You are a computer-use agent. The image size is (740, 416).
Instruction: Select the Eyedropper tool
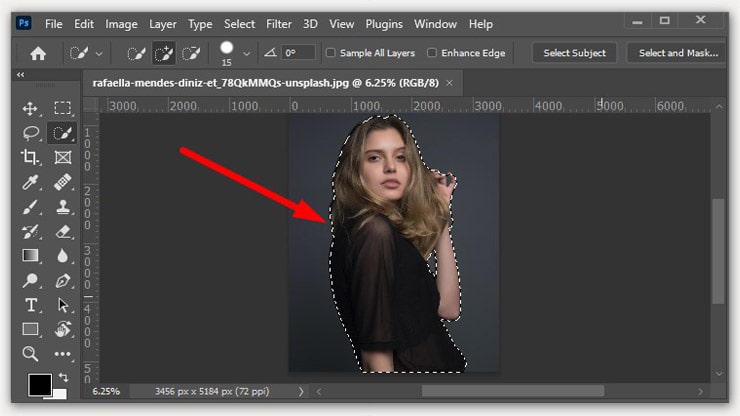click(30, 182)
